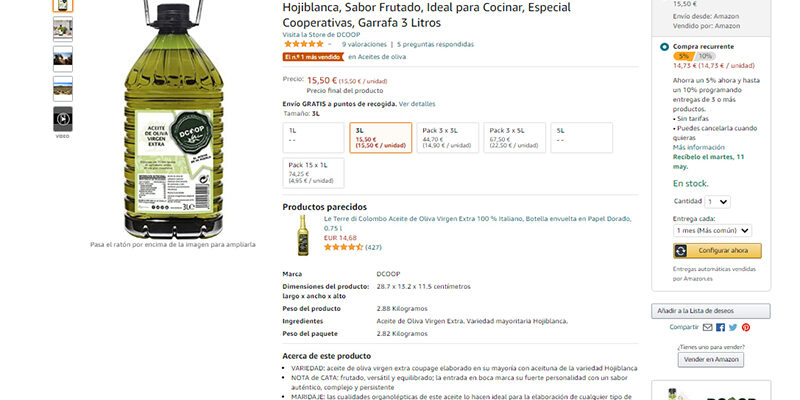Select the 10% discount tier tab

click(x=706, y=56)
